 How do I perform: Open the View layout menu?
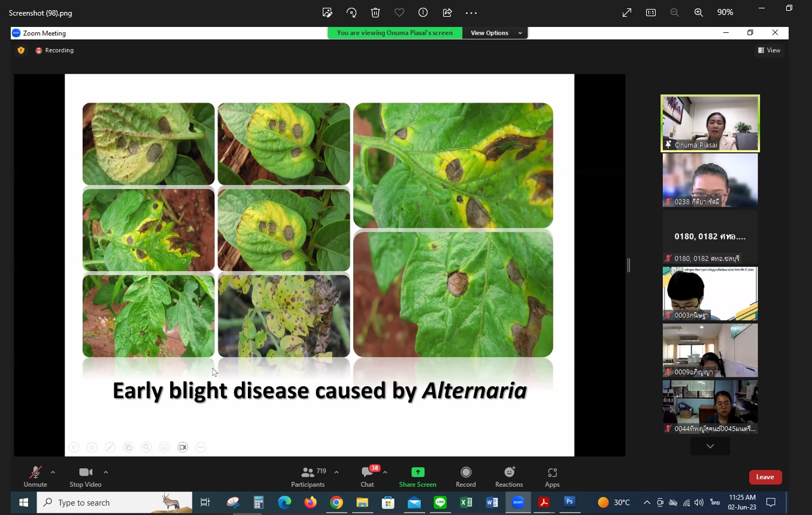pyautogui.click(x=769, y=50)
